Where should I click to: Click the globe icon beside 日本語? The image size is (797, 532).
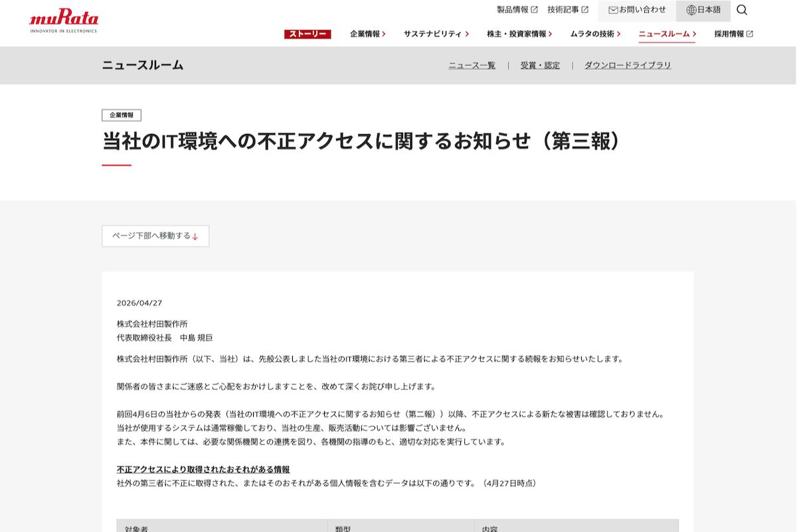[x=691, y=10]
